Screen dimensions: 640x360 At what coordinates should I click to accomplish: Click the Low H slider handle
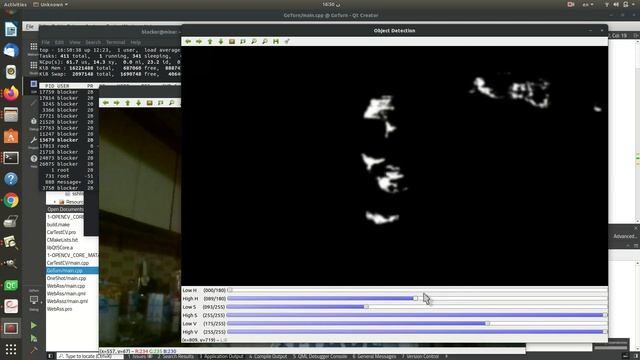tap(230, 290)
